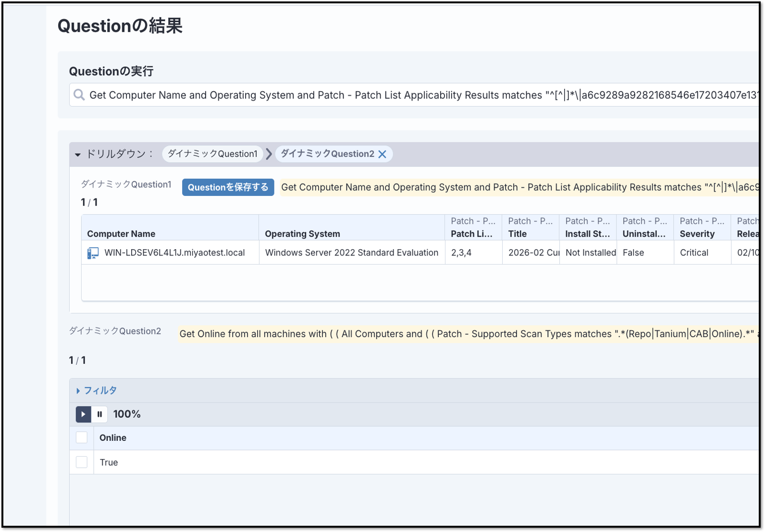Screen dimensions: 765x532
Task: Check the box for the True row
Action: pyautogui.click(x=82, y=462)
